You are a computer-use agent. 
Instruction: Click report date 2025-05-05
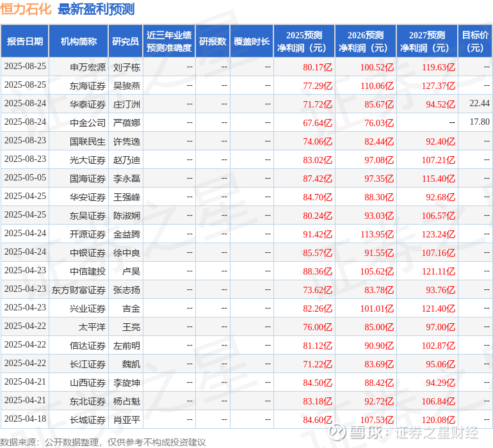25,177
